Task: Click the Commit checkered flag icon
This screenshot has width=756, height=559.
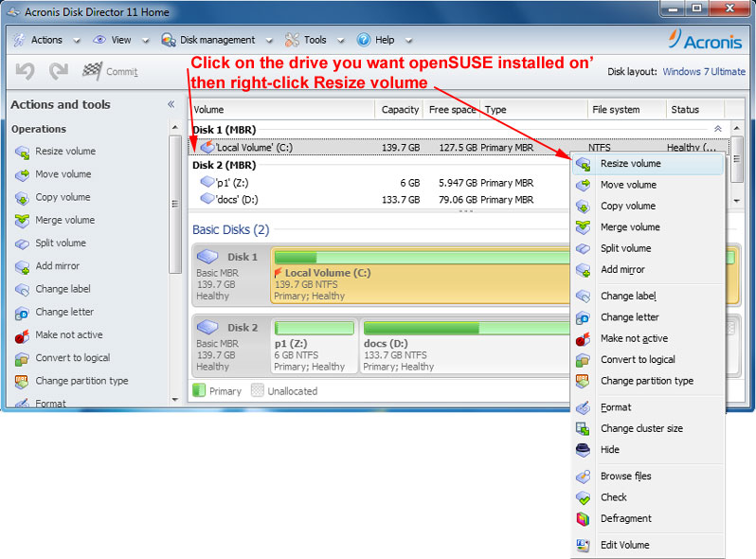Action: [92, 71]
